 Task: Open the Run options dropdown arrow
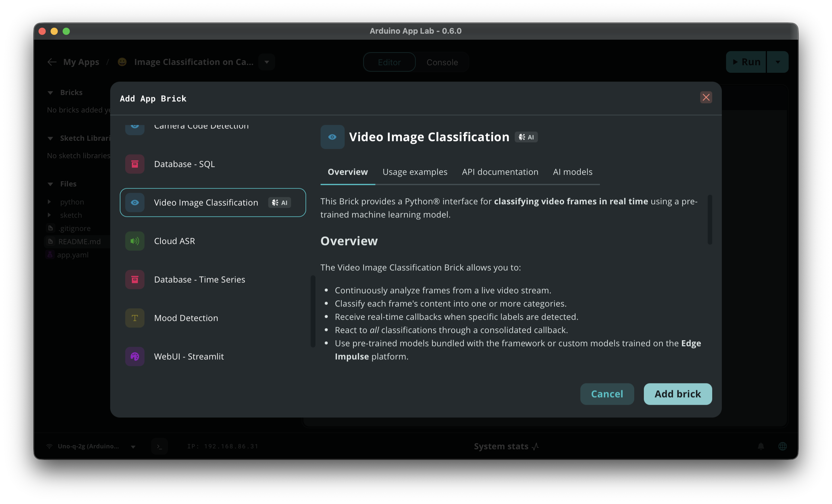(778, 62)
